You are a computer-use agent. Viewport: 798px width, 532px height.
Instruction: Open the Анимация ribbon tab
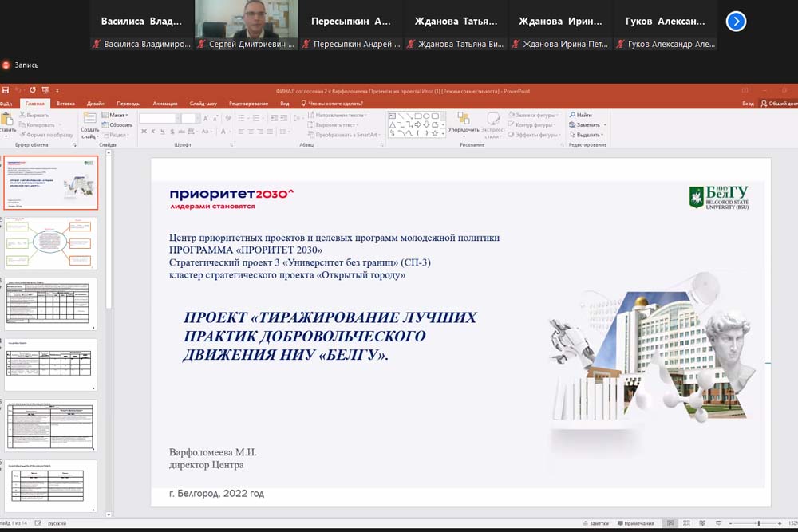165,104
